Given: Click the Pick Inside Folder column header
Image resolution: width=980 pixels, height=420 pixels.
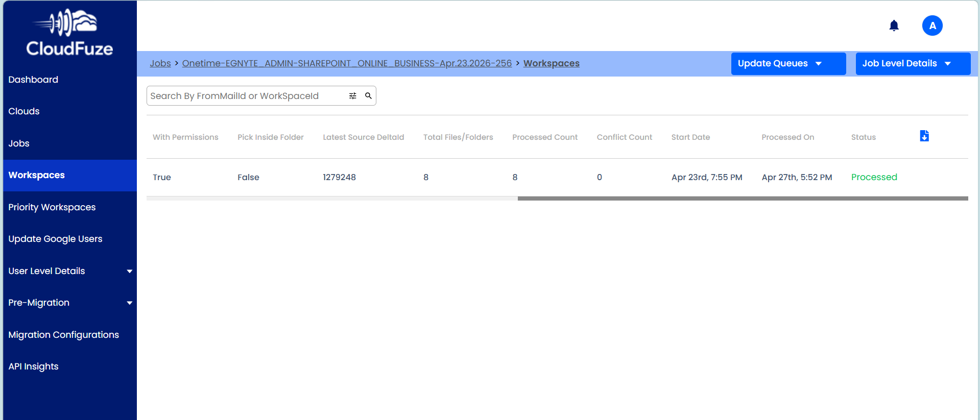Looking at the screenshot, I should [271, 137].
